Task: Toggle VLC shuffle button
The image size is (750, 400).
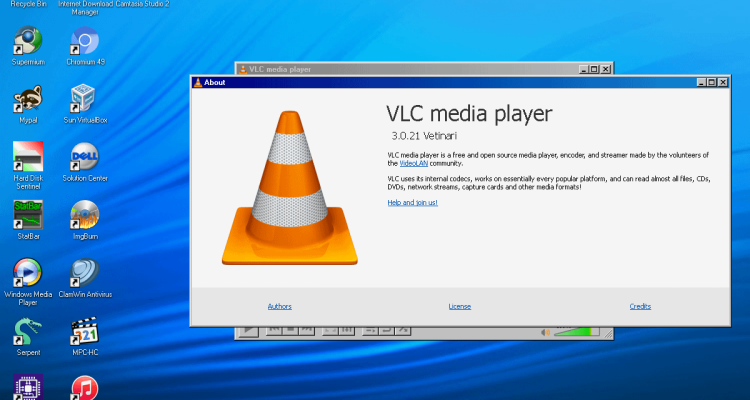Action: [x=403, y=330]
